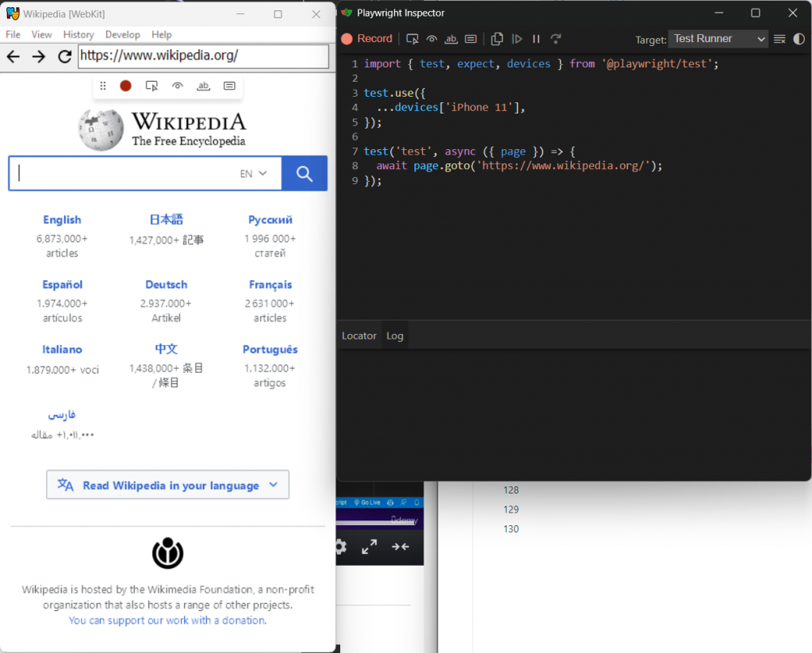Expand Read Wikipedia in your language
Viewport: 812px width, 653px height.
(x=168, y=485)
